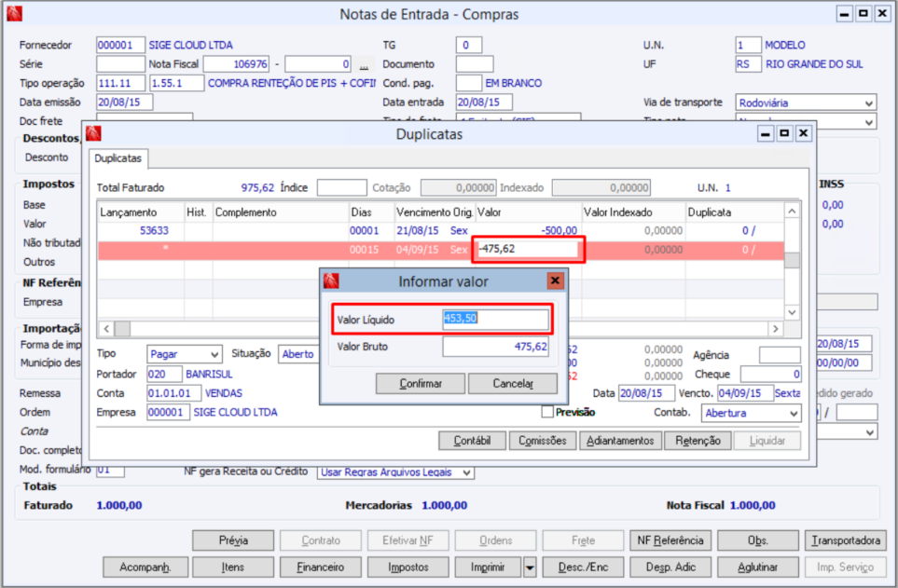Open the Retenção button
The width and height of the screenshot is (898, 588).
point(698,441)
